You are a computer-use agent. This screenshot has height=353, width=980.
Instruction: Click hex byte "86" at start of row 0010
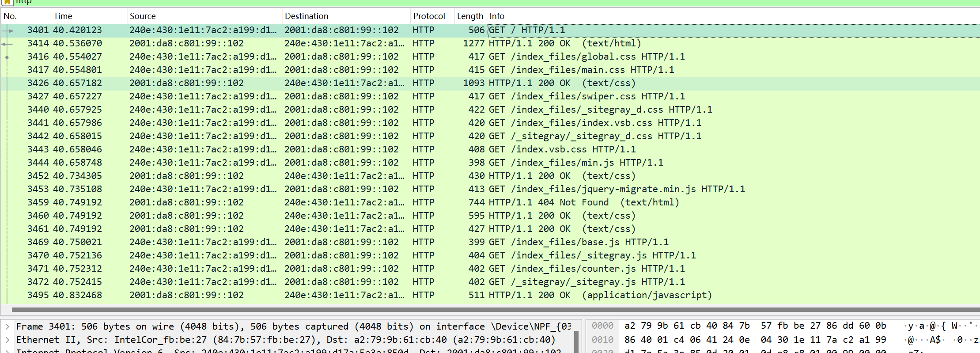click(630, 340)
